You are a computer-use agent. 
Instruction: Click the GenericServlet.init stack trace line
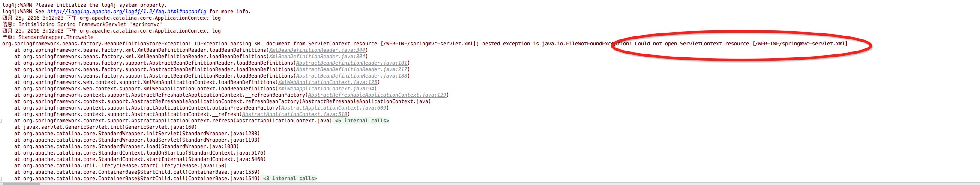pos(105,127)
